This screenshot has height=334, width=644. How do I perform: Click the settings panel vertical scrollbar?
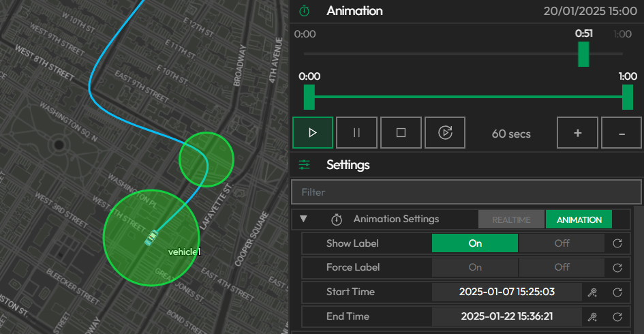pos(639,270)
